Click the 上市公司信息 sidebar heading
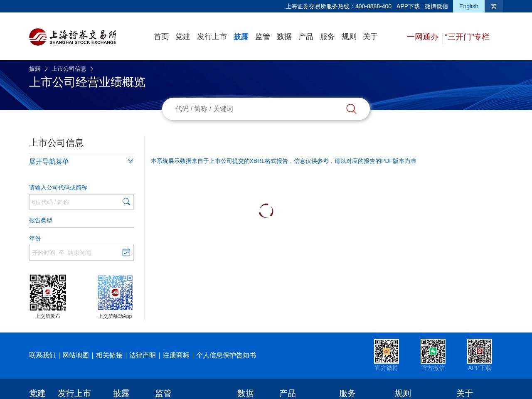This screenshot has width=532, height=399. pyautogui.click(x=57, y=143)
